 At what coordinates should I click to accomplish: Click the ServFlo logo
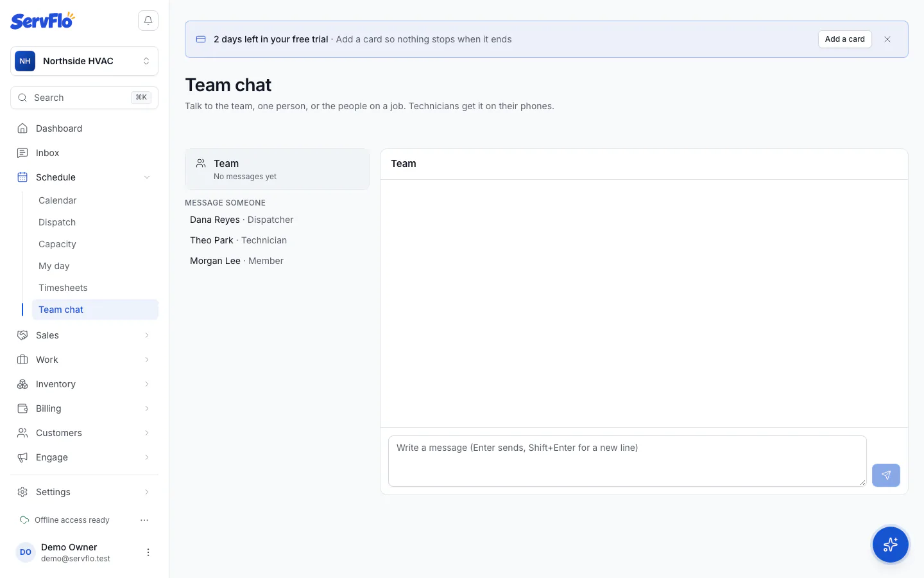click(x=42, y=21)
